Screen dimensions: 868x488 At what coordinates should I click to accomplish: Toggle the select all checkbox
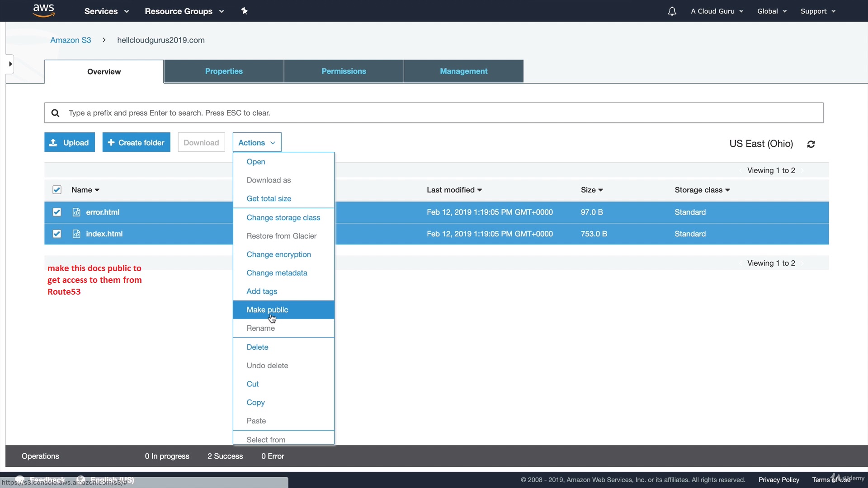[x=57, y=189]
